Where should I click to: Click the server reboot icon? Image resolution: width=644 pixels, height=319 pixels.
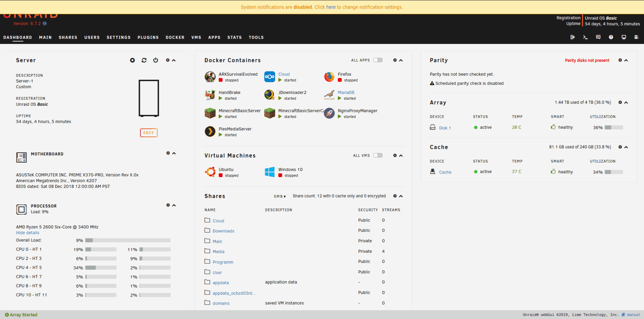pos(144,60)
